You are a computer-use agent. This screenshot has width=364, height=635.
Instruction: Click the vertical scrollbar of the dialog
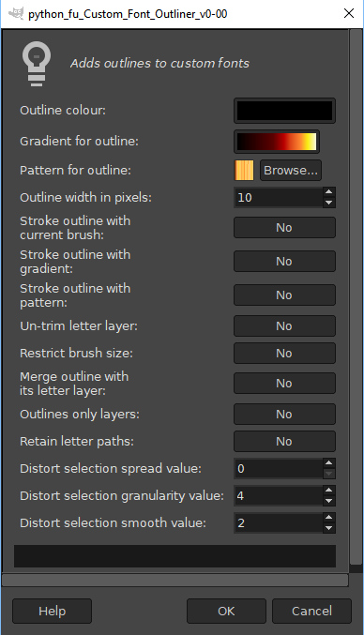[356, 296]
